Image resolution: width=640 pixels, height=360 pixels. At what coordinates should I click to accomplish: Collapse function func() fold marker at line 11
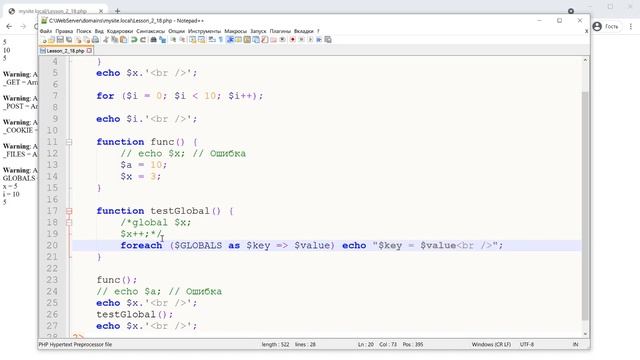(x=69, y=142)
